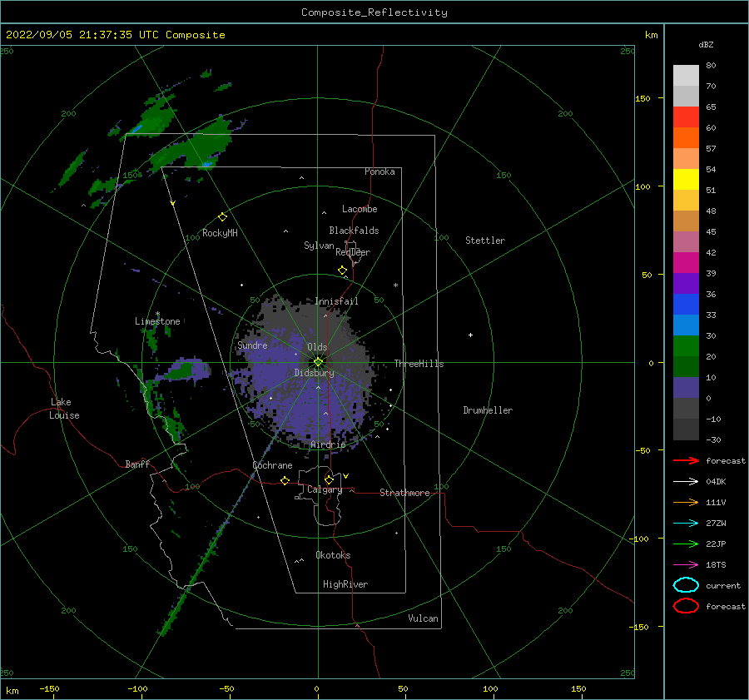Click the Ponoka label
This screenshot has width=749, height=700.
379,171
